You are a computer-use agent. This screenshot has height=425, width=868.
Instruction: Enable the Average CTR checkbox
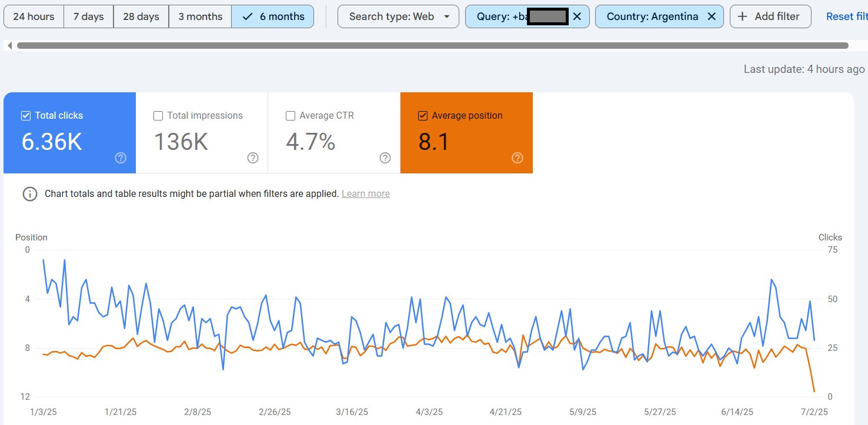tap(291, 116)
